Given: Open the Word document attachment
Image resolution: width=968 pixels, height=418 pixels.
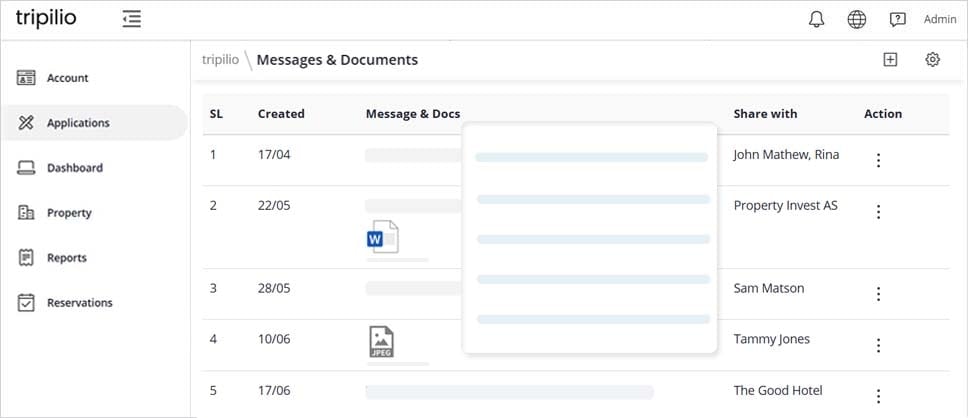Looking at the screenshot, I should pyautogui.click(x=383, y=236).
